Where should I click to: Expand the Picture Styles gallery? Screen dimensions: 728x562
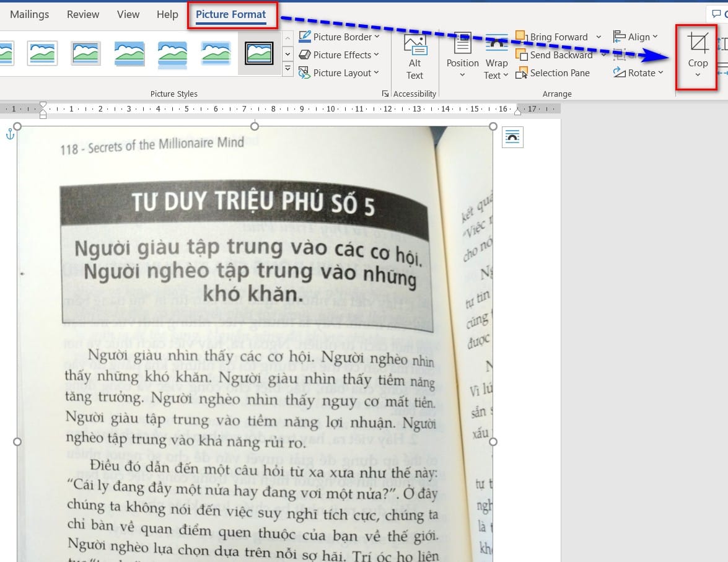point(288,69)
